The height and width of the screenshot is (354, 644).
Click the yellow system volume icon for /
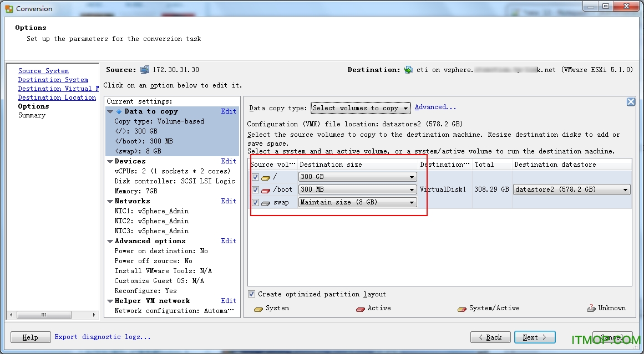266,177
